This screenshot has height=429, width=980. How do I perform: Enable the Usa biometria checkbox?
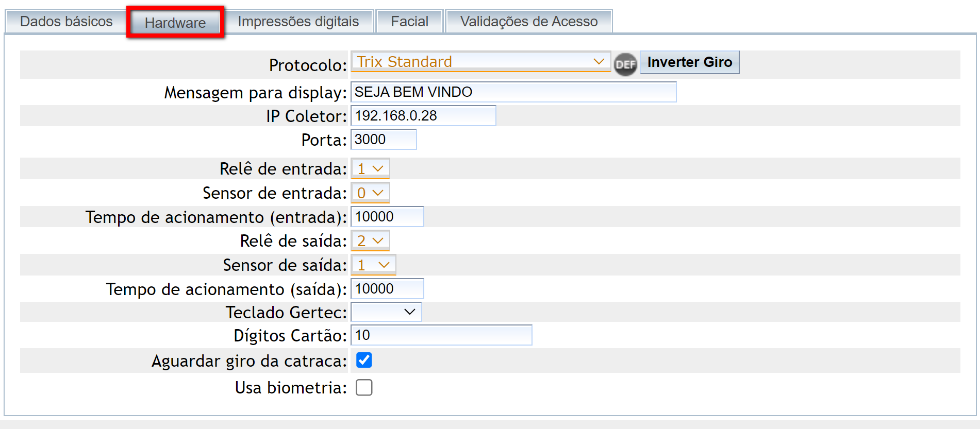pos(364,387)
